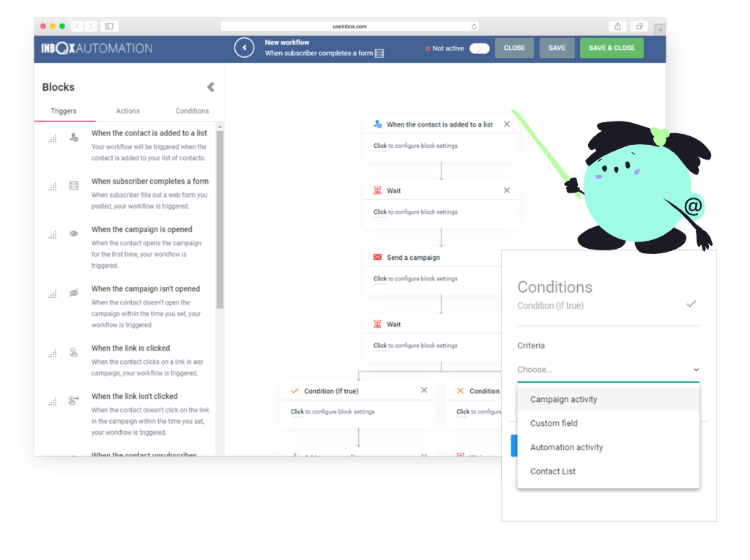Confirm condition with the checkmark icon
Image resolution: width=750 pixels, height=560 pixels.
[x=691, y=304]
